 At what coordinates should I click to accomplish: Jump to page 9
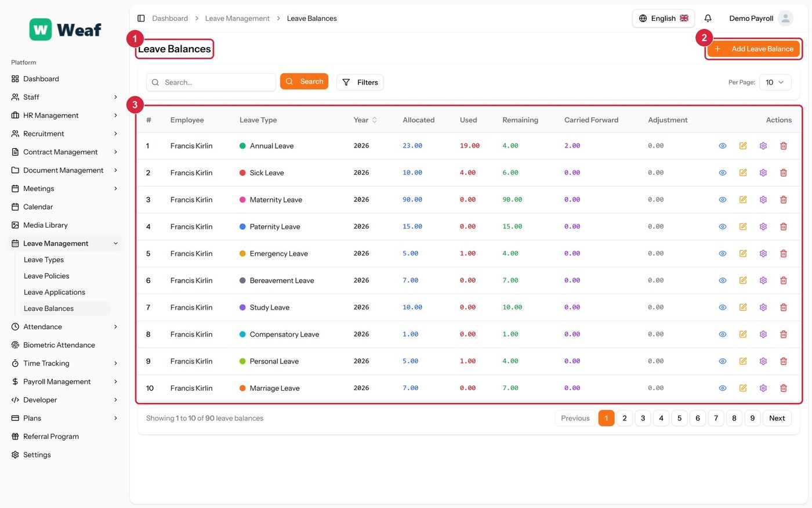(752, 418)
